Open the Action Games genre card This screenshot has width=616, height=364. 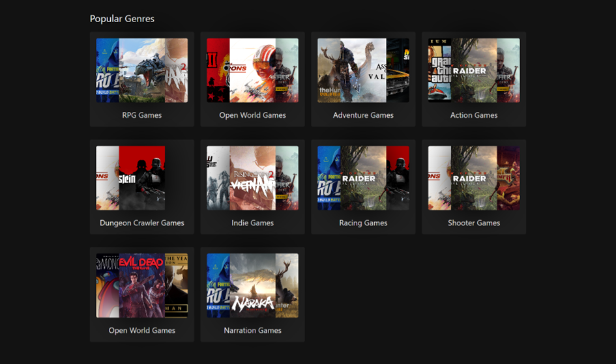click(474, 79)
